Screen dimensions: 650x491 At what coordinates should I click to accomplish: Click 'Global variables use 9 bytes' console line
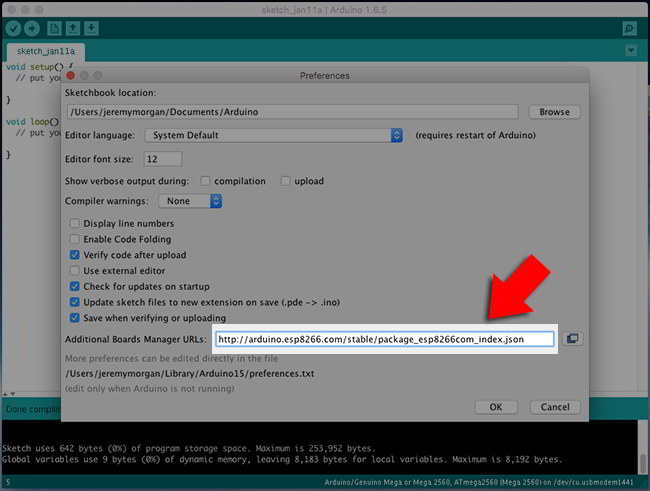(x=282, y=459)
